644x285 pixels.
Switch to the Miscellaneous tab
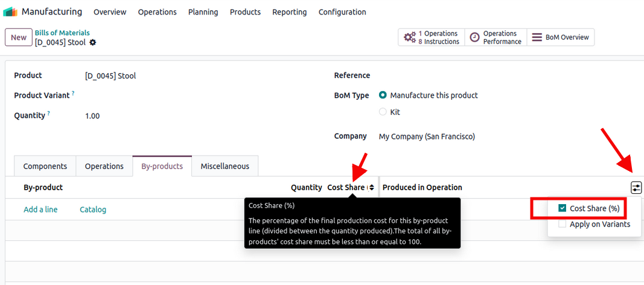[225, 166]
